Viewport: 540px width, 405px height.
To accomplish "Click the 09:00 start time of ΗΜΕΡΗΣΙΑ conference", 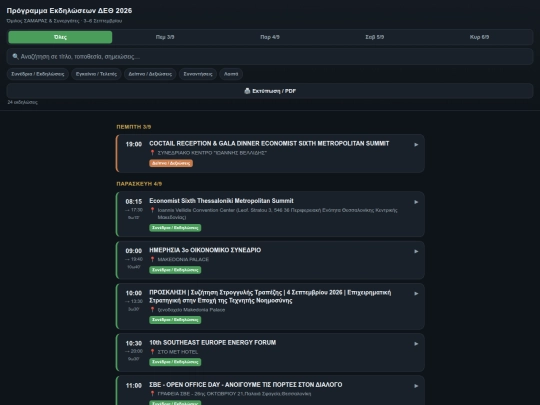I will tap(134, 251).
